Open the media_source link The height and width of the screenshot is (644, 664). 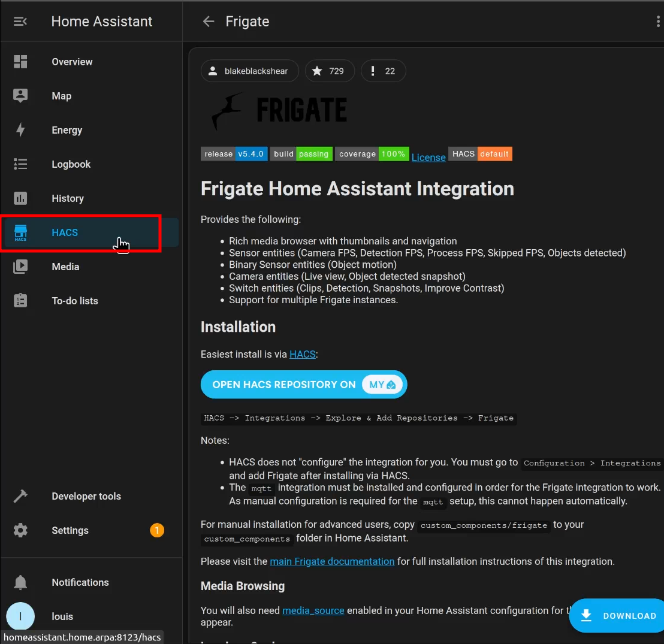pyautogui.click(x=313, y=610)
